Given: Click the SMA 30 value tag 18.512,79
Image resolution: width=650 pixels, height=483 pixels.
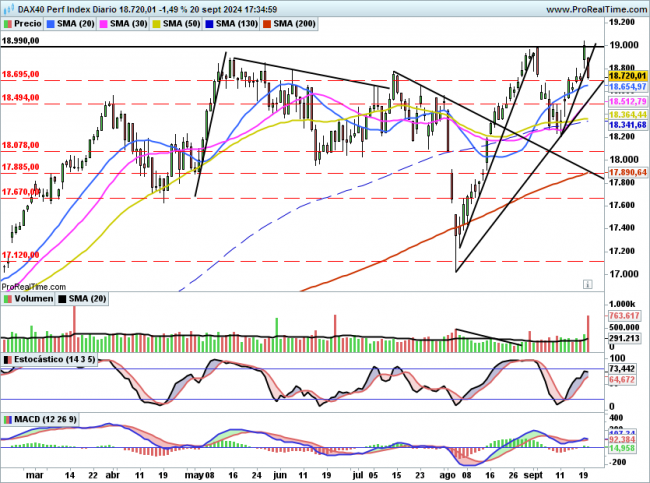Looking at the screenshot, I should (627, 102).
